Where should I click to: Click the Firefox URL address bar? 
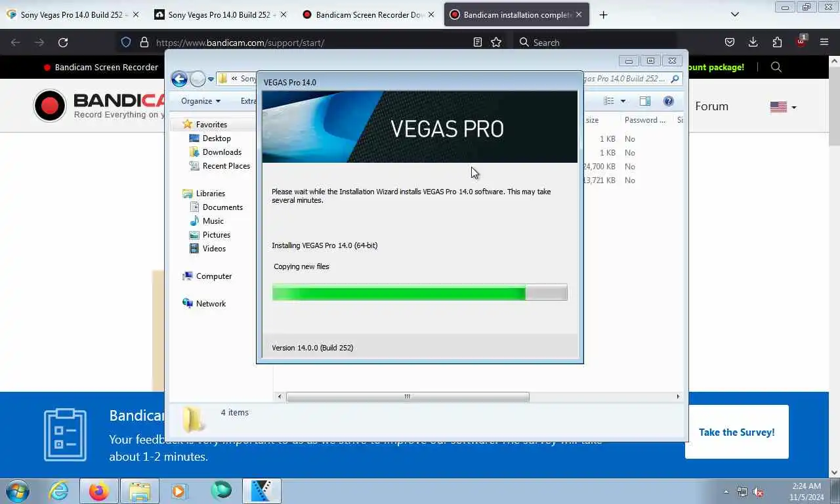coord(312,42)
